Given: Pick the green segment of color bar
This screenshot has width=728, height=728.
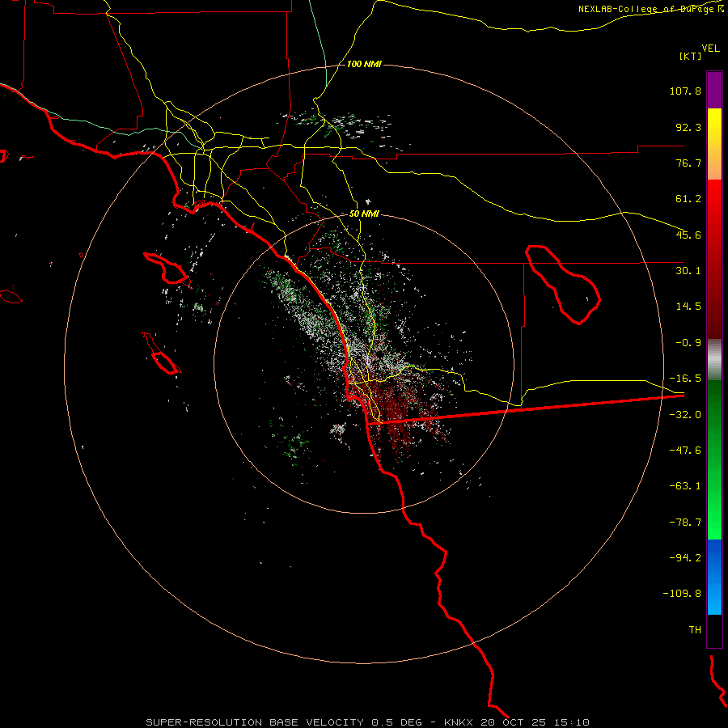Looking at the screenshot, I should 714,459.
